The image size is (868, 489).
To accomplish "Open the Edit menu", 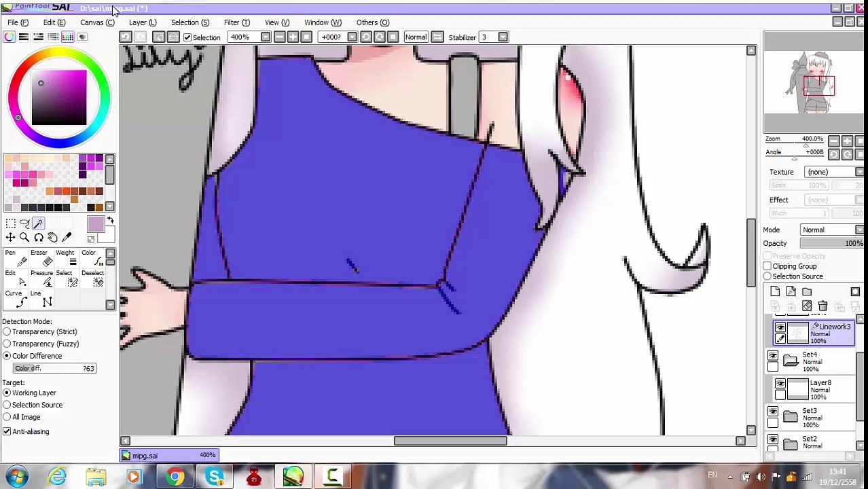I will pos(54,22).
